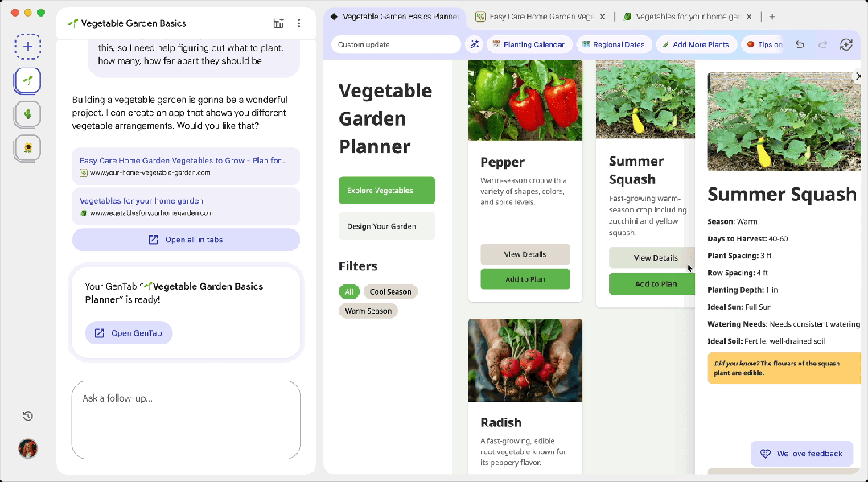Click the Planting Calendar chip
The image size is (868, 482).
click(x=529, y=44)
